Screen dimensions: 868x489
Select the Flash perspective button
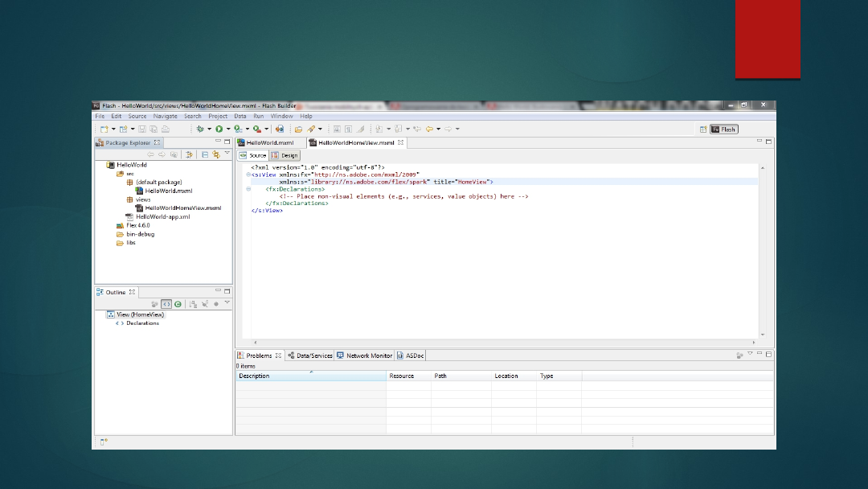click(x=724, y=129)
